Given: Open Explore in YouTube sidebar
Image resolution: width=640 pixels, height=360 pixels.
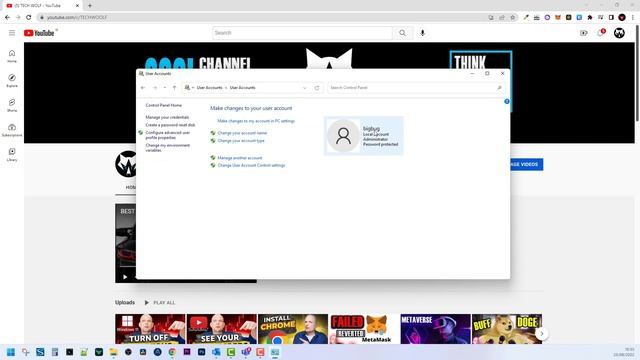Looking at the screenshot, I should pyautogui.click(x=12, y=80).
